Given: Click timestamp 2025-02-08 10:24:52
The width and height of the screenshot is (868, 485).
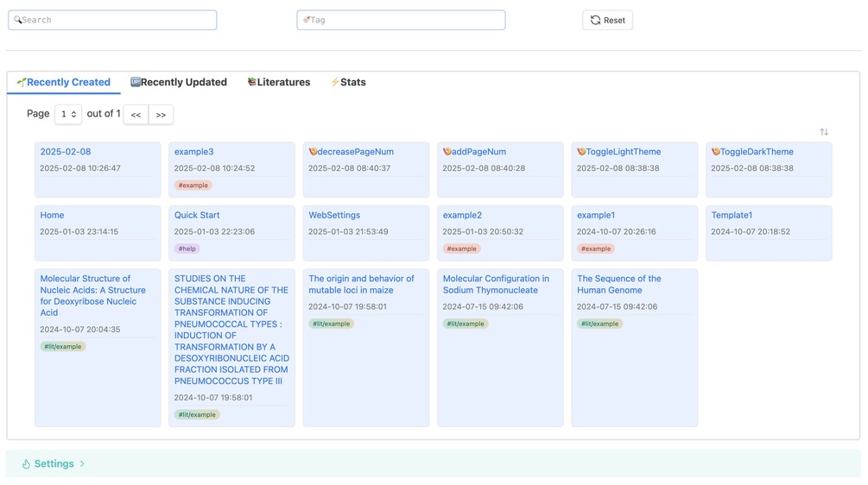Looking at the screenshot, I should click(214, 168).
